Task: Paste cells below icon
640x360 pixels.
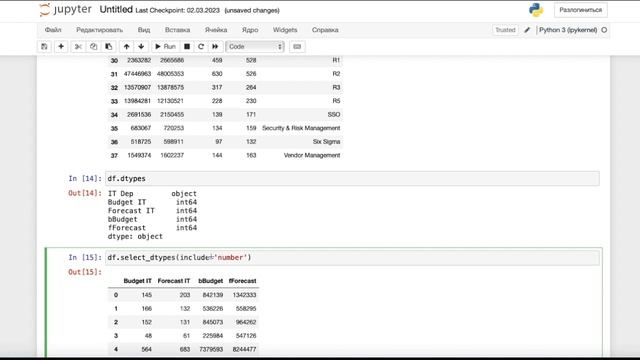Action: [109, 47]
